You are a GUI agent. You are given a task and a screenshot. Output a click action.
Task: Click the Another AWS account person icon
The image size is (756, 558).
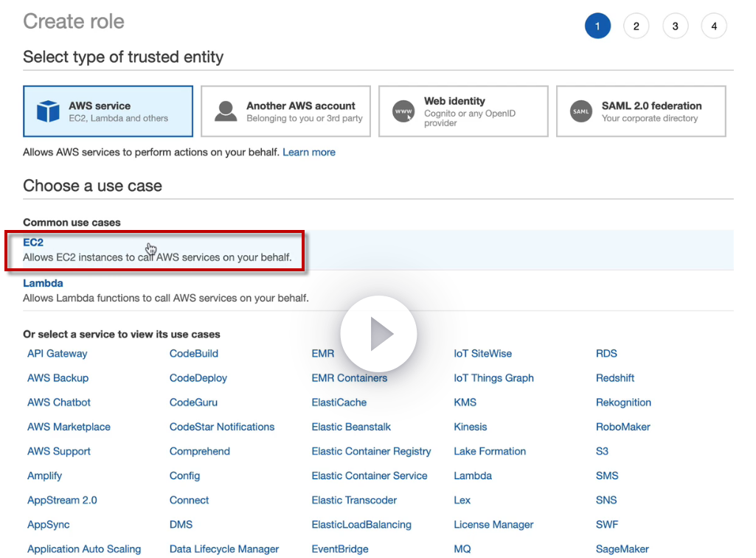226,111
